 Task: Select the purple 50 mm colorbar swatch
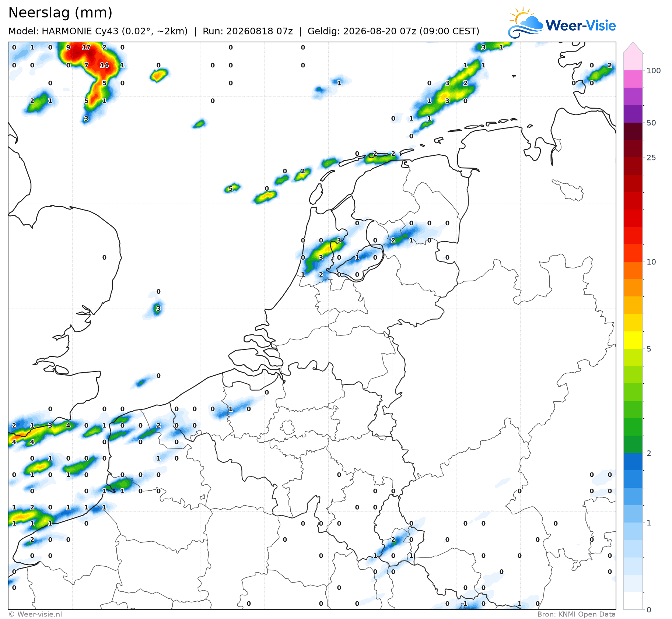633,114
